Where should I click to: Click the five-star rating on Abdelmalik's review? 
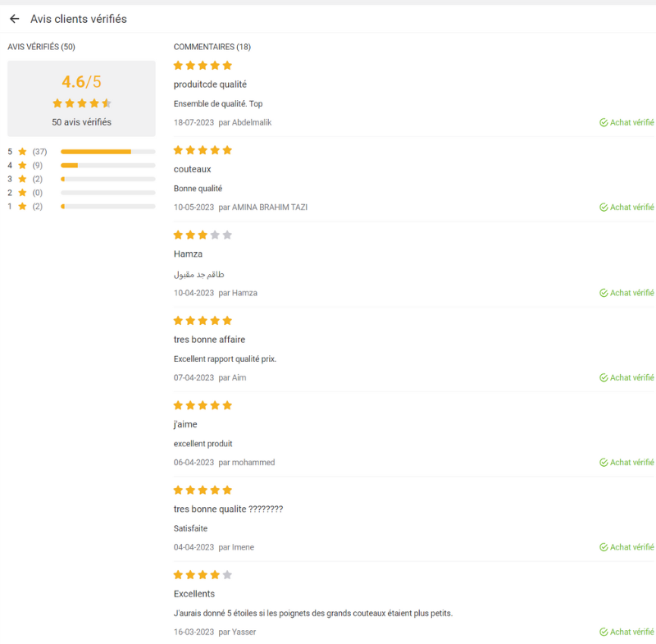click(203, 66)
